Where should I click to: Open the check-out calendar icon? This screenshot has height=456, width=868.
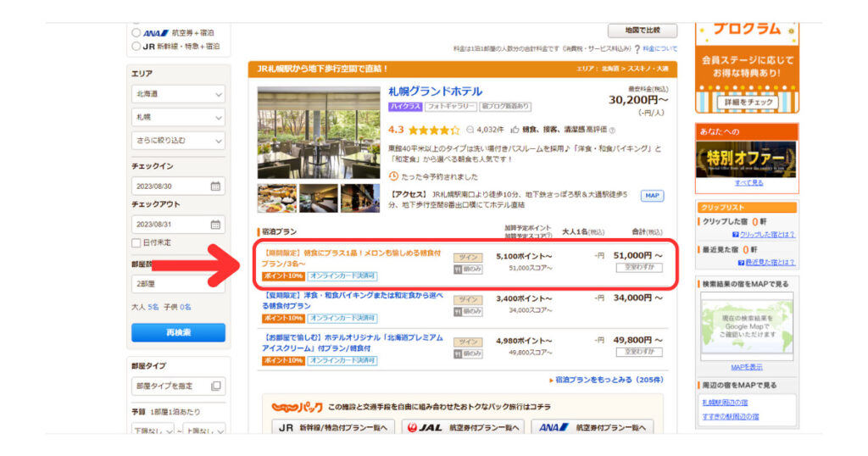215,225
